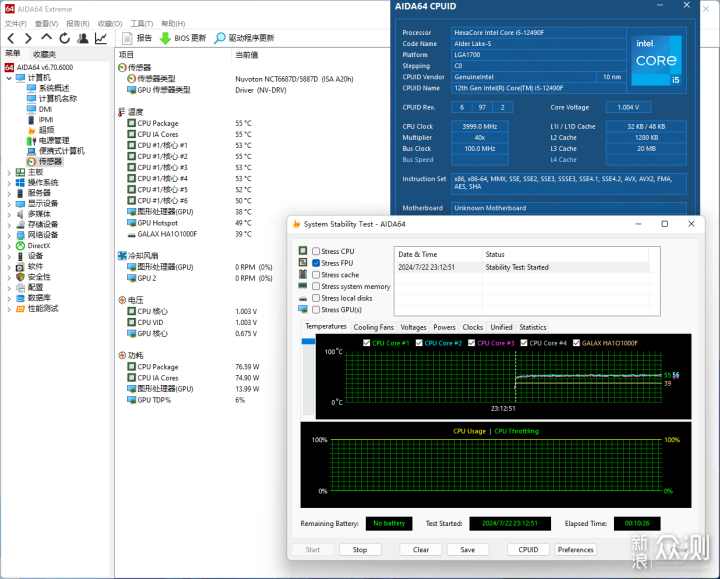Expand the 存储设备 tree node
The width and height of the screenshot is (720, 579).
click(x=9, y=225)
